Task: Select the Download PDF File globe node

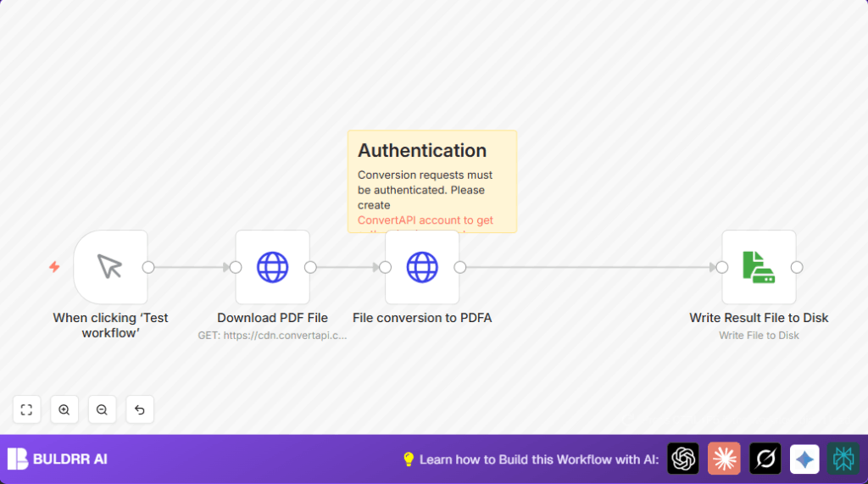Action: click(272, 267)
